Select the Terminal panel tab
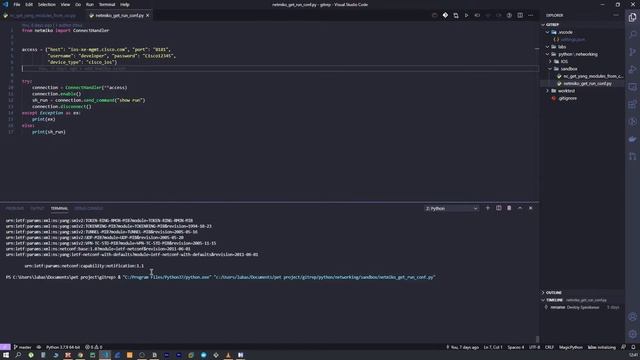The width and height of the screenshot is (640, 360). 59,208
